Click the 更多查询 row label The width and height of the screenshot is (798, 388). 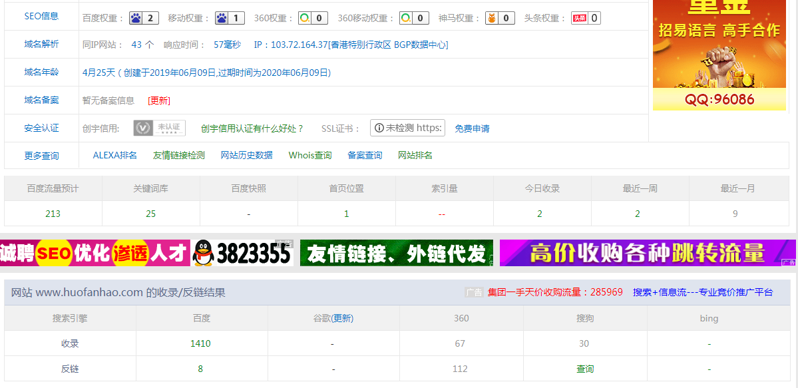pyautogui.click(x=41, y=156)
